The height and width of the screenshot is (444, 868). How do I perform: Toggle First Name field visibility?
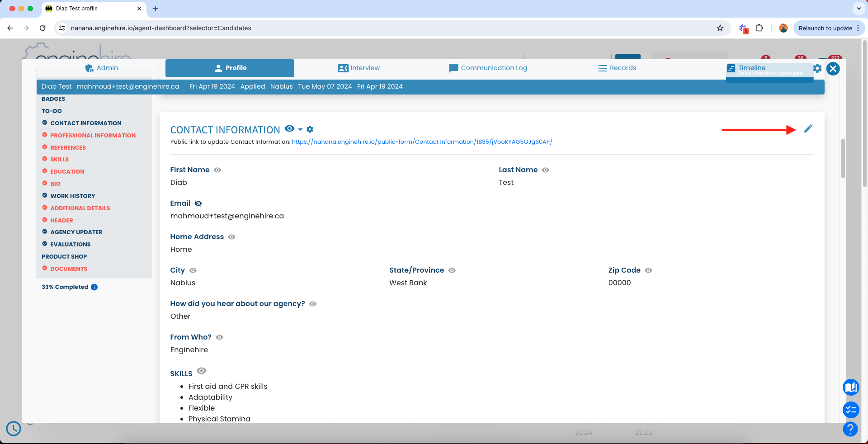click(x=217, y=170)
